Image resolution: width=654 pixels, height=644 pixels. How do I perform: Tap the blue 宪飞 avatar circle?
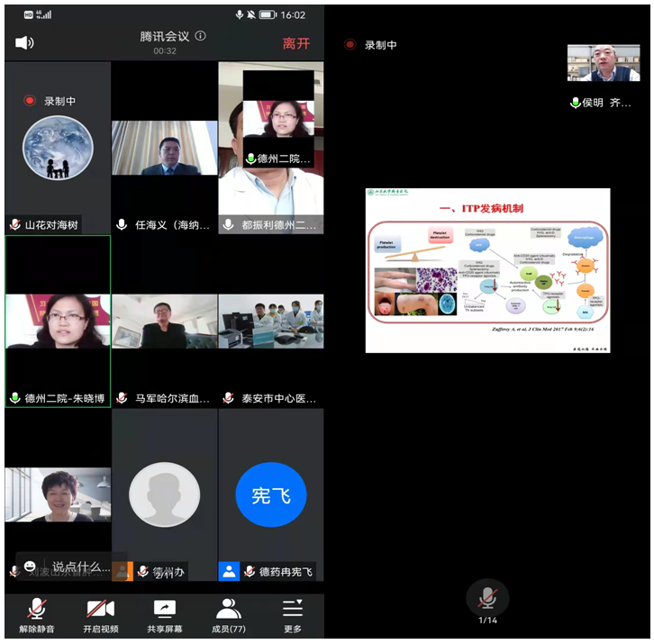click(x=271, y=495)
